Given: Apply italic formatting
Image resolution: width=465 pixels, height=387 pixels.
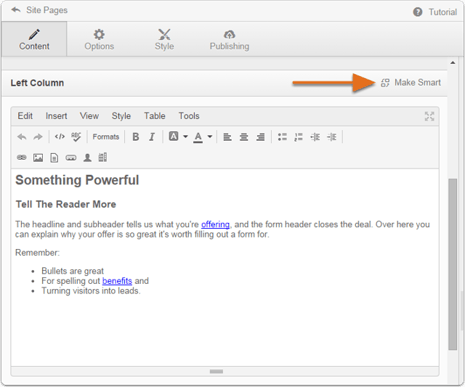Looking at the screenshot, I should [x=152, y=137].
